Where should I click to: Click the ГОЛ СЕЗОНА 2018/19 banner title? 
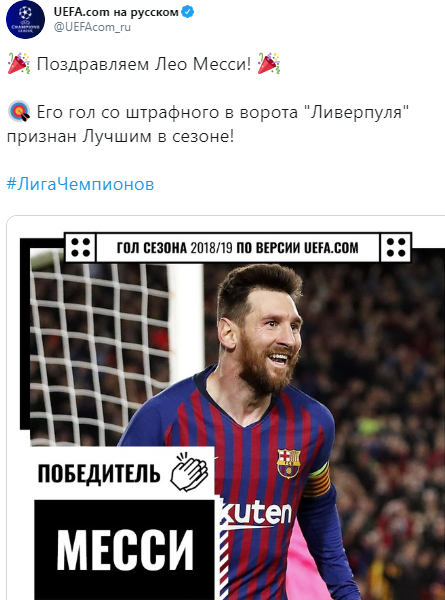point(238,248)
